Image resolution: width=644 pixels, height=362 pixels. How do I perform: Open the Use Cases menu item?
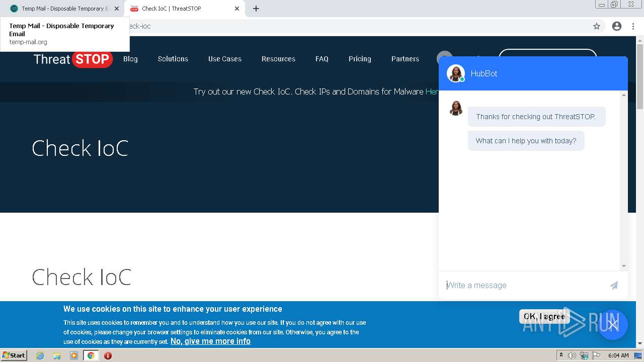point(225,59)
